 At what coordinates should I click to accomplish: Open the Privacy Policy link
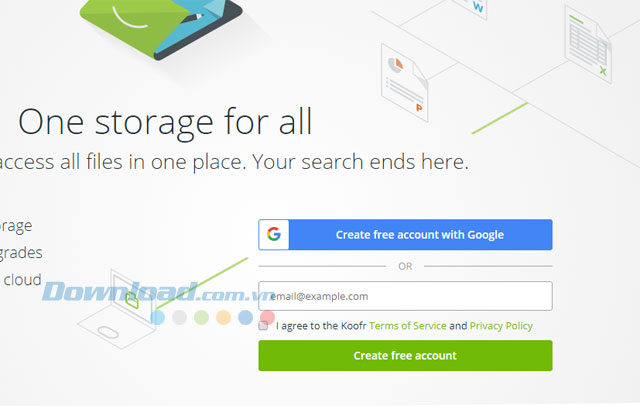click(x=501, y=326)
